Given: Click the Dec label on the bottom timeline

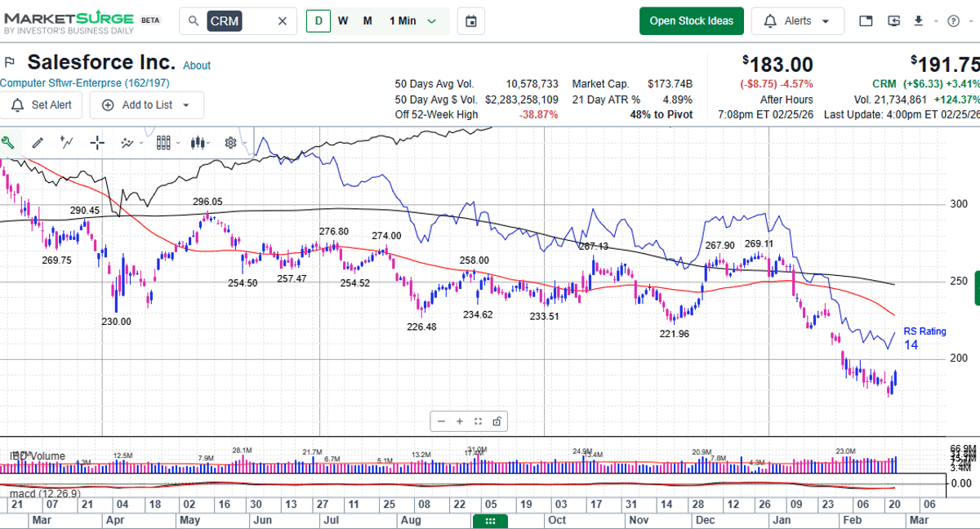Looking at the screenshot, I should pos(703,519).
